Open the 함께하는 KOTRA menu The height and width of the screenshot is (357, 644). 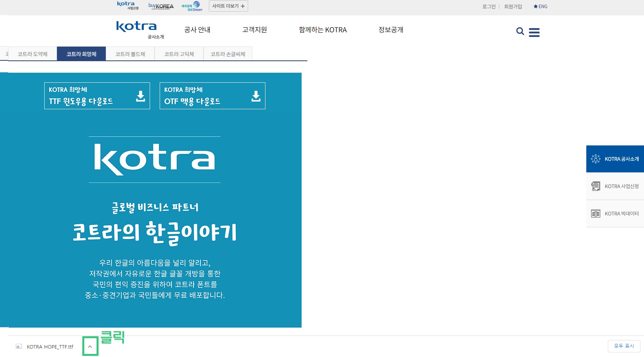(323, 30)
